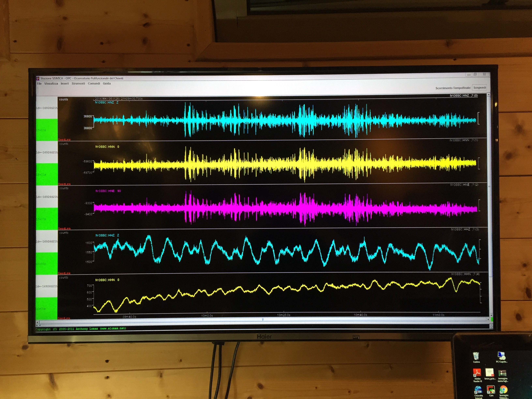
Task: Click the IV:OSSC::HNE ,? (2) header
Action: click(x=464, y=185)
